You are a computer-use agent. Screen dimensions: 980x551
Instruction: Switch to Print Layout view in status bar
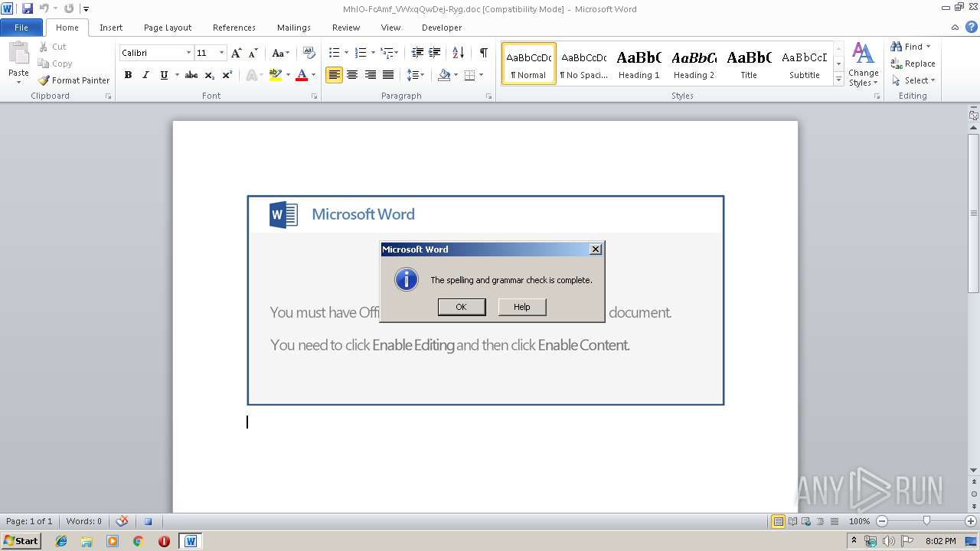tap(778, 521)
